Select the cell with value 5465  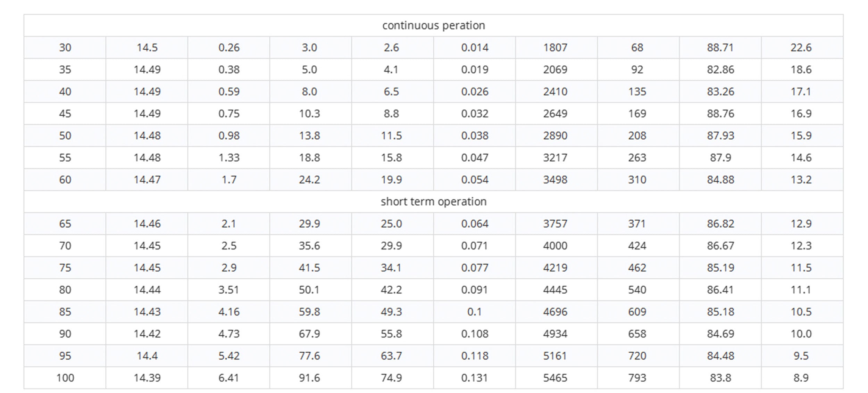555,378
